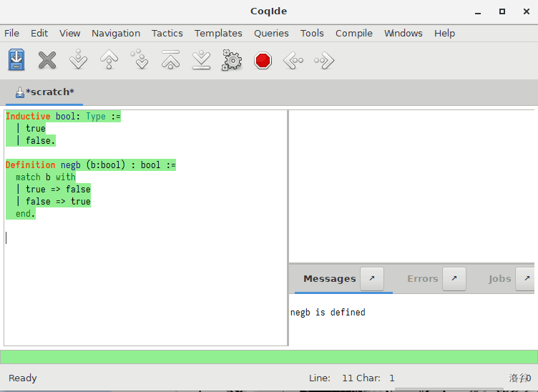Close the buffer with the X icon
Screen dimensions: 538x392
click(47, 60)
